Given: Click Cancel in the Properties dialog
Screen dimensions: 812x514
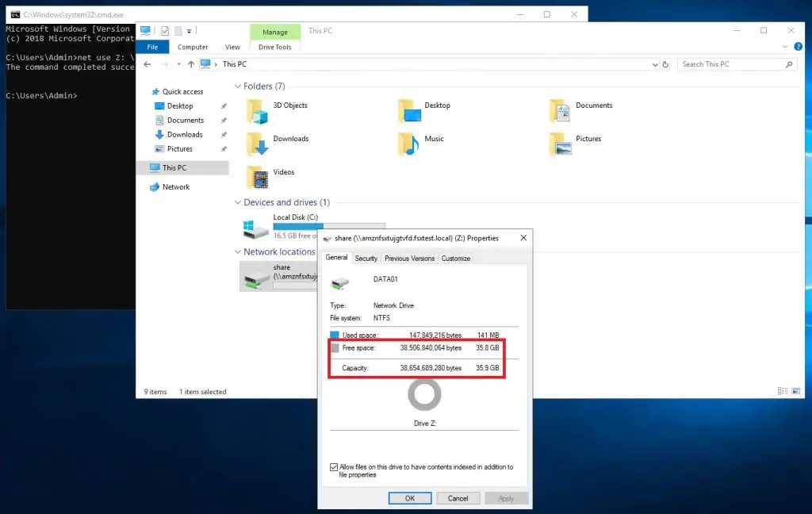Looking at the screenshot, I should tap(458, 498).
